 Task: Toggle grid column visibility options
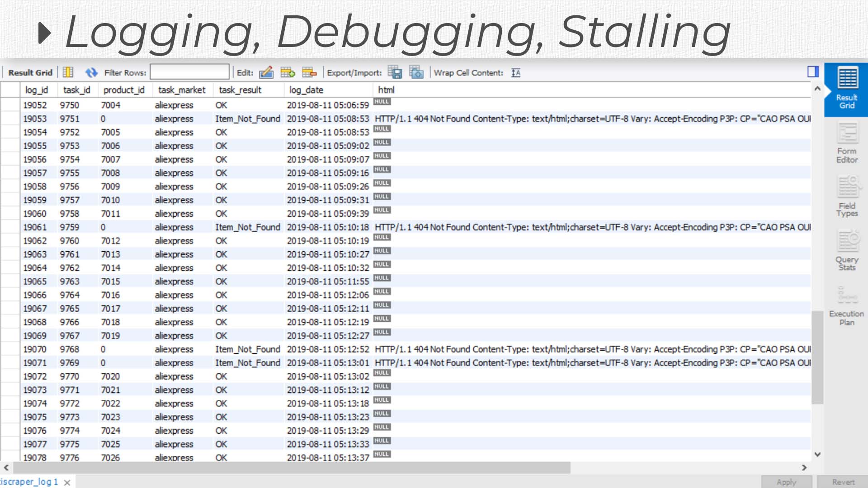[67, 72]
